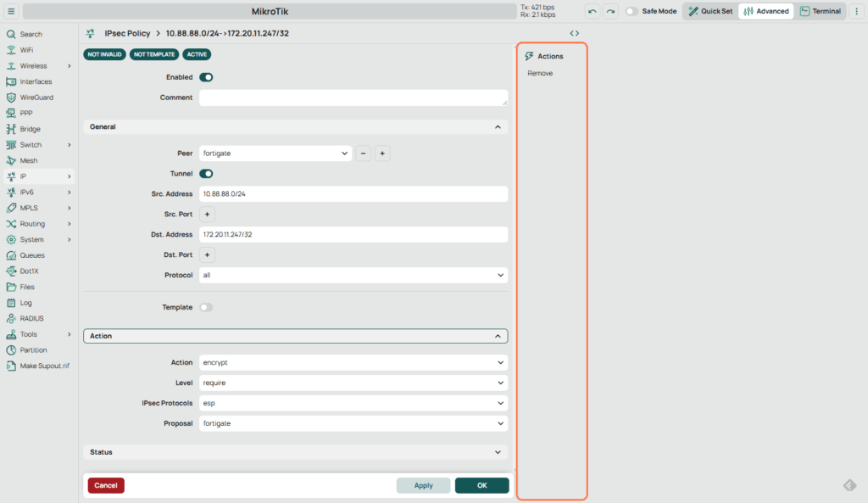The image size is (868, 503).
Task: Click the Make Supout.rif icon
Action: coord(11,366)
